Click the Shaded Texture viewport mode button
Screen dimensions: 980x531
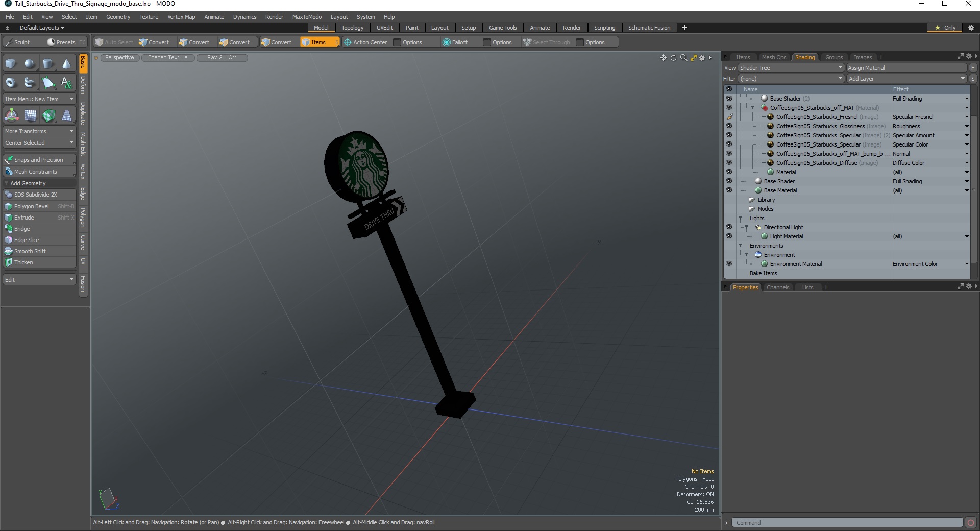coord(168,57)
